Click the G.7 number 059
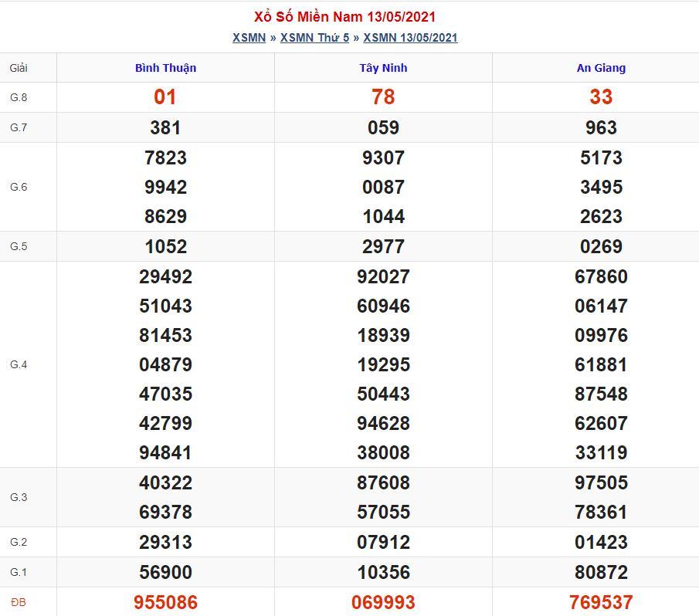 pos(383,128)
